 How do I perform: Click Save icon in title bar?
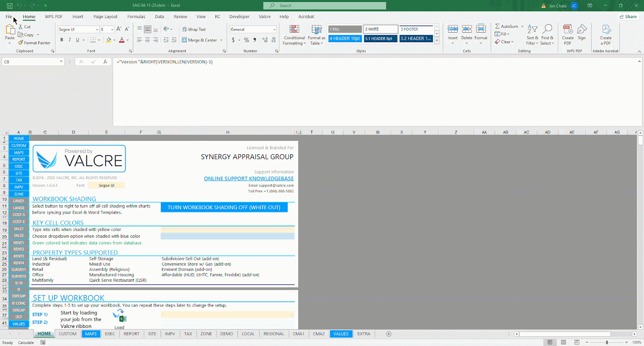click(x=10, y=6)
